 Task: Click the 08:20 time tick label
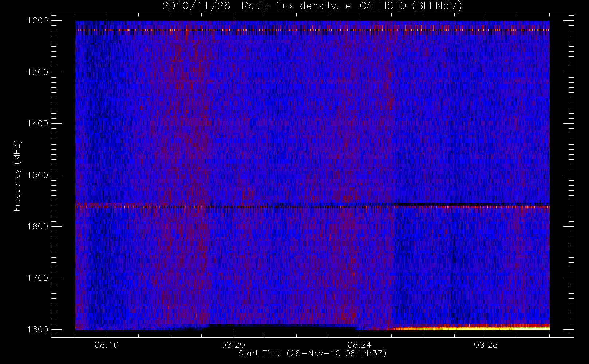tap(233, 345)
